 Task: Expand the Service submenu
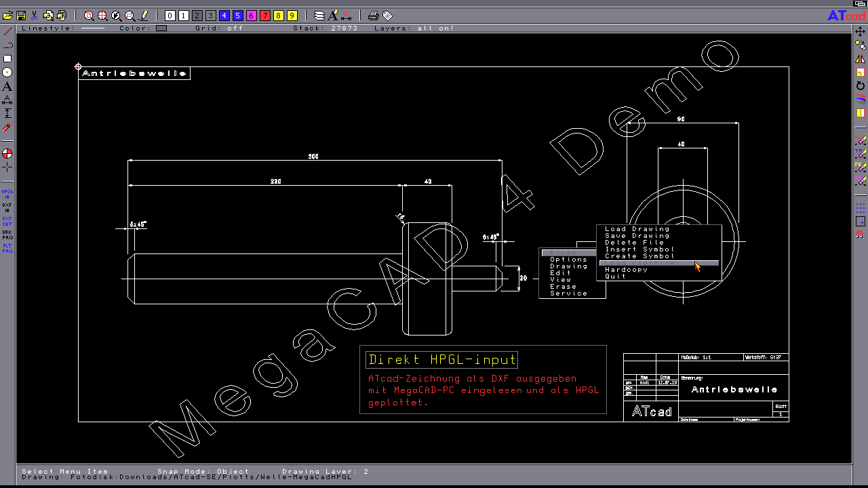(568, 293)
